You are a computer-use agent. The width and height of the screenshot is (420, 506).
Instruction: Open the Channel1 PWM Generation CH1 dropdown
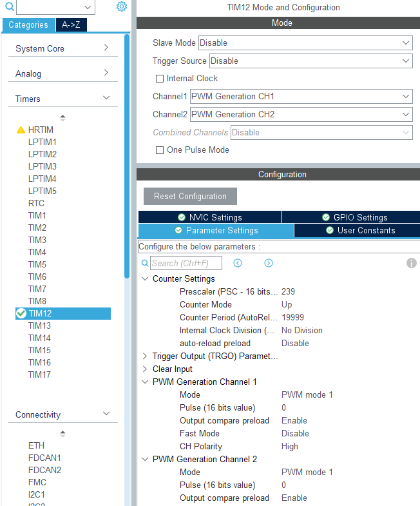(x=301, y=97)
